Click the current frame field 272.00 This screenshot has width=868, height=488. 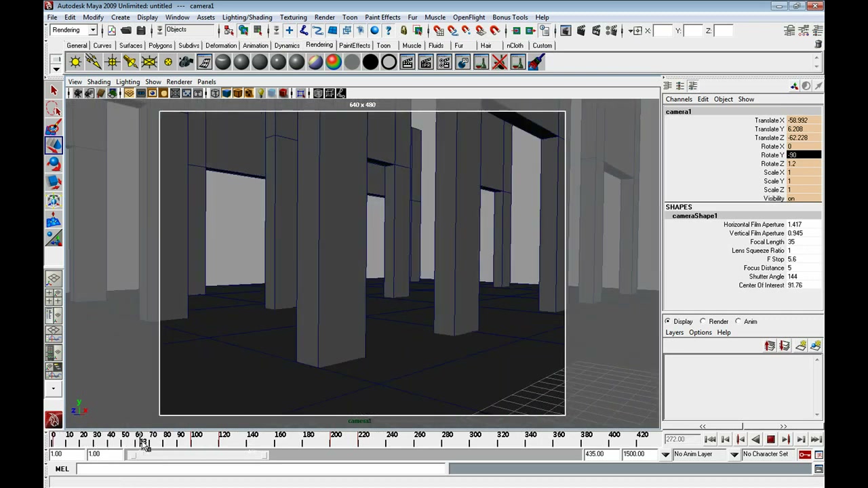click(681, 440)
